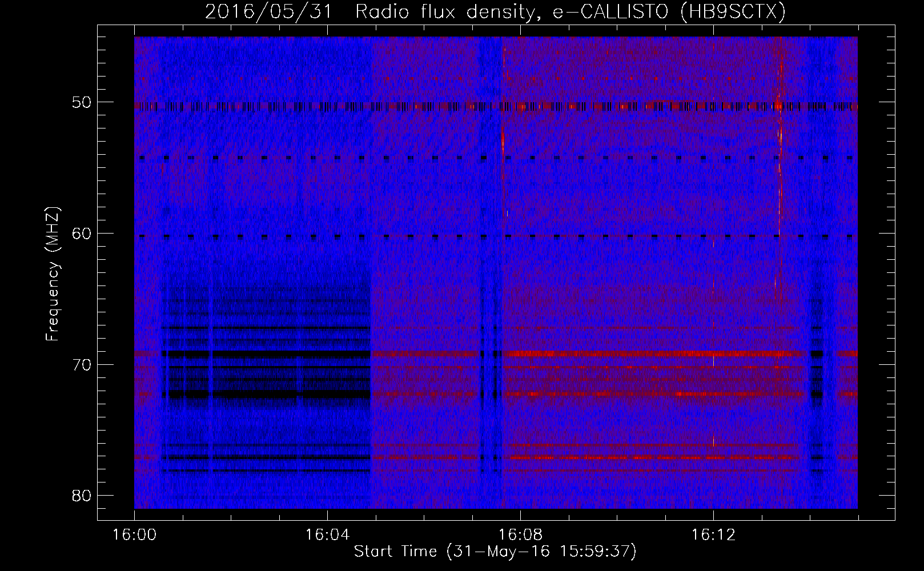Image resolution: width=924 pixels, height=571 pixels.
Task: Click the 70 frequency tick label
Action: tap(82, 365)
